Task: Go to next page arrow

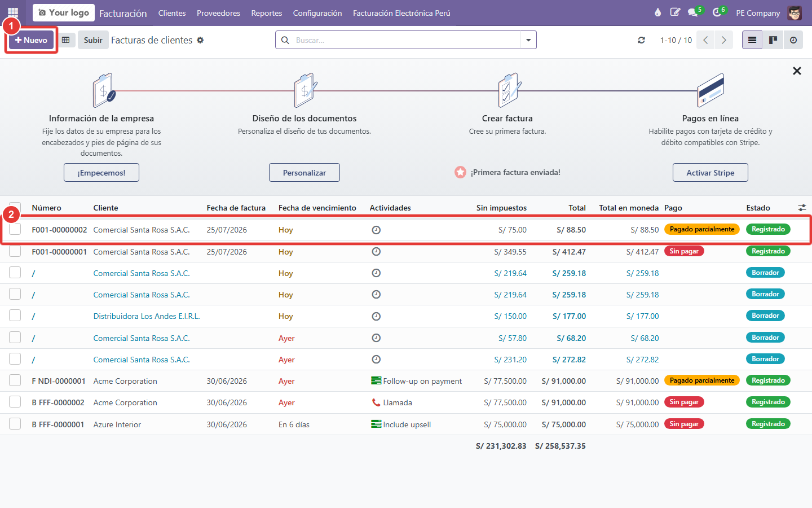Action: coord(724,40)
